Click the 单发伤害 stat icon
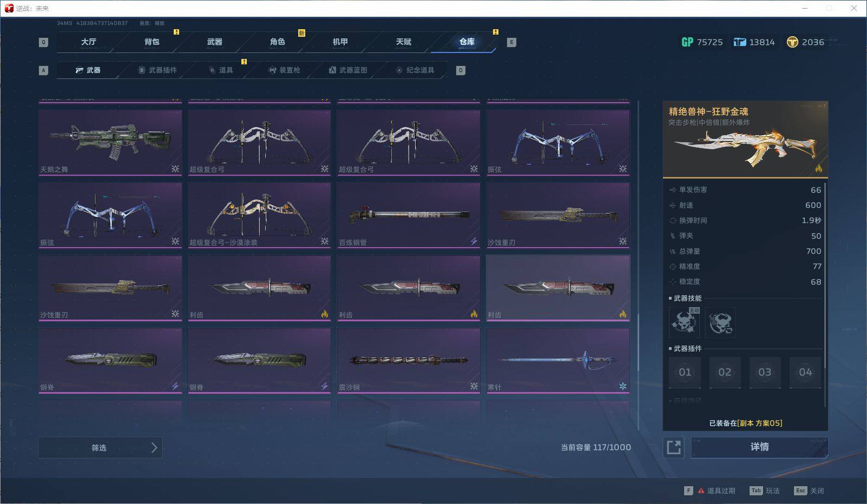The height and width of the screenshot is (504, 867). (x=673, y=190)
